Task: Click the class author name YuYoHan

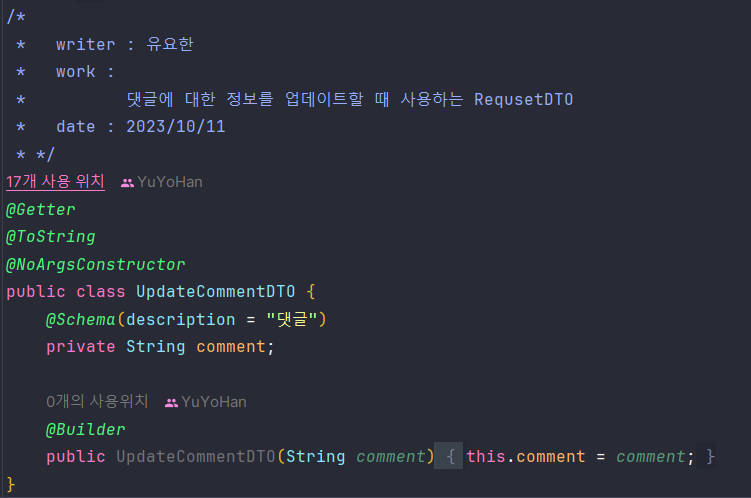Action: (x=170, y=182)
